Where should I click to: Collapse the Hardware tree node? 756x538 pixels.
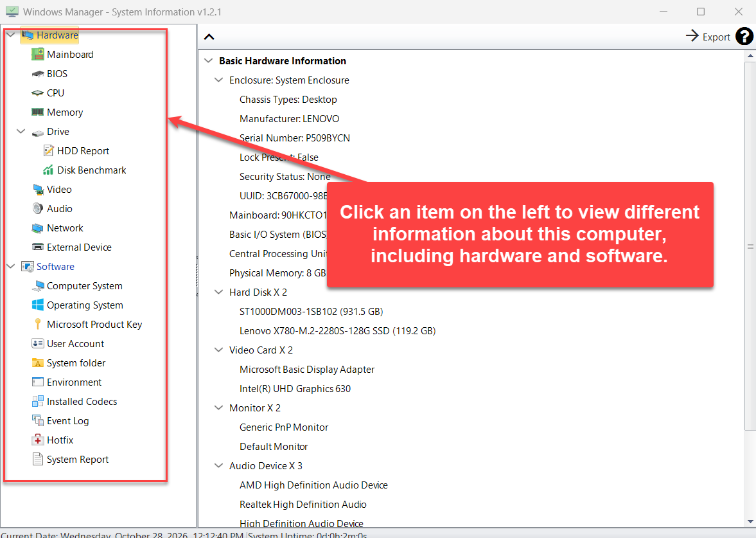pos(11,35)
